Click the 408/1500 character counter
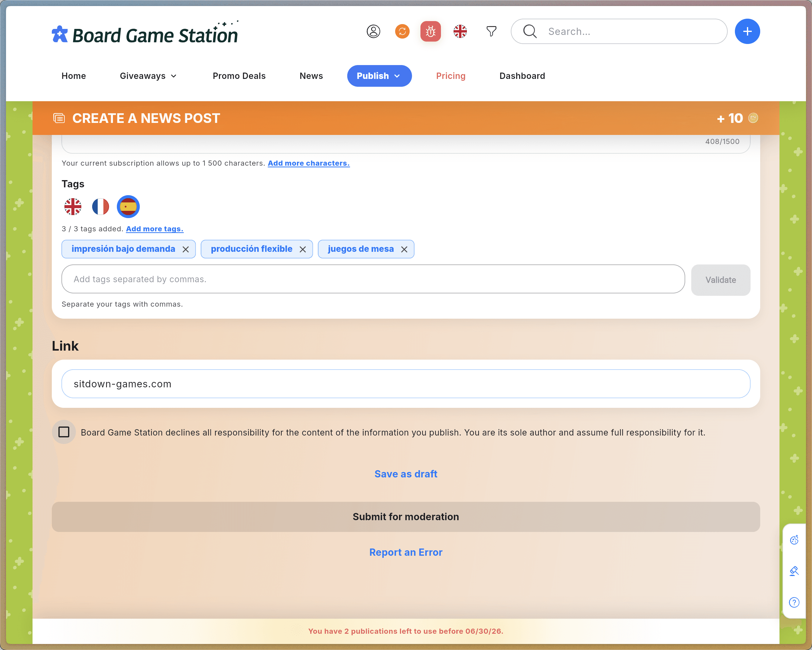This screenshot has width=812, height=650. [x=722, y=141]
